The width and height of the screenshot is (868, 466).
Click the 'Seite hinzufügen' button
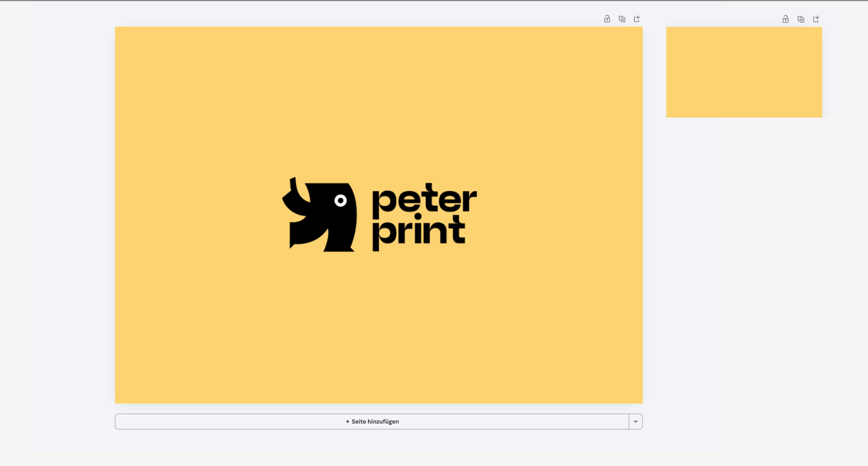[372, 421]
